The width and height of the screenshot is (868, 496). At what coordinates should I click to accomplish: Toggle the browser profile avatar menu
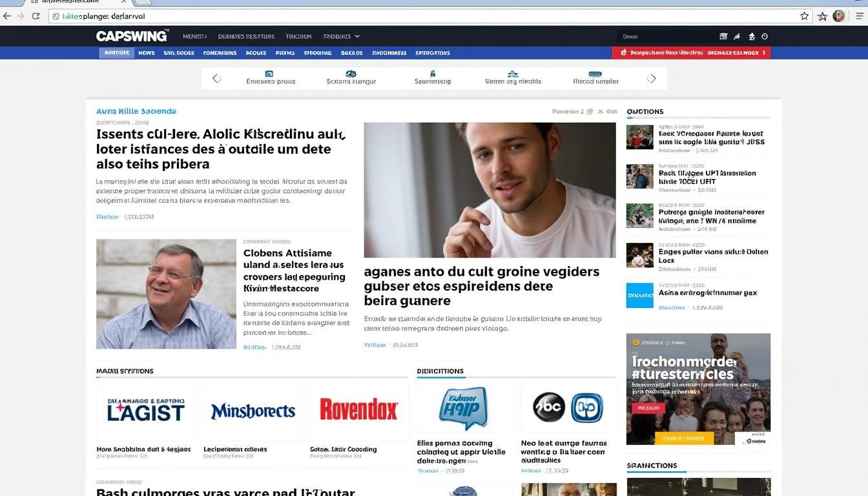[838, 15]
